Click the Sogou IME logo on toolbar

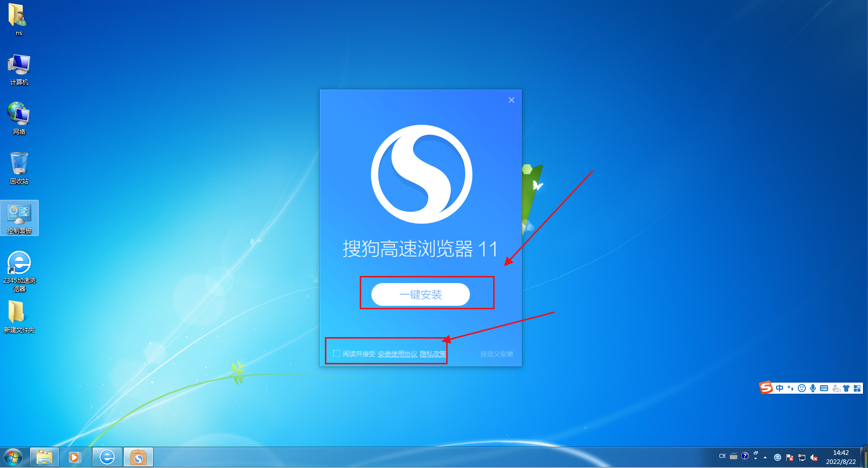(x=766, y=388)
